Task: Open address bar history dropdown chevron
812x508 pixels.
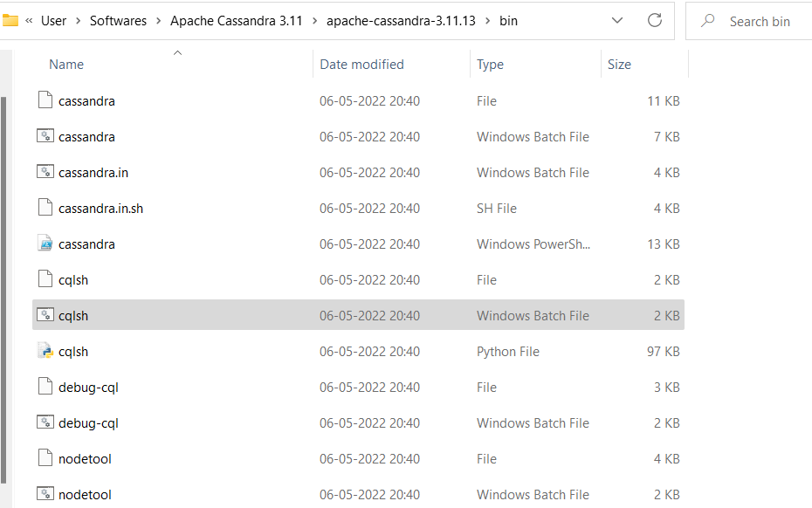Action: click(x=617, y=21)
